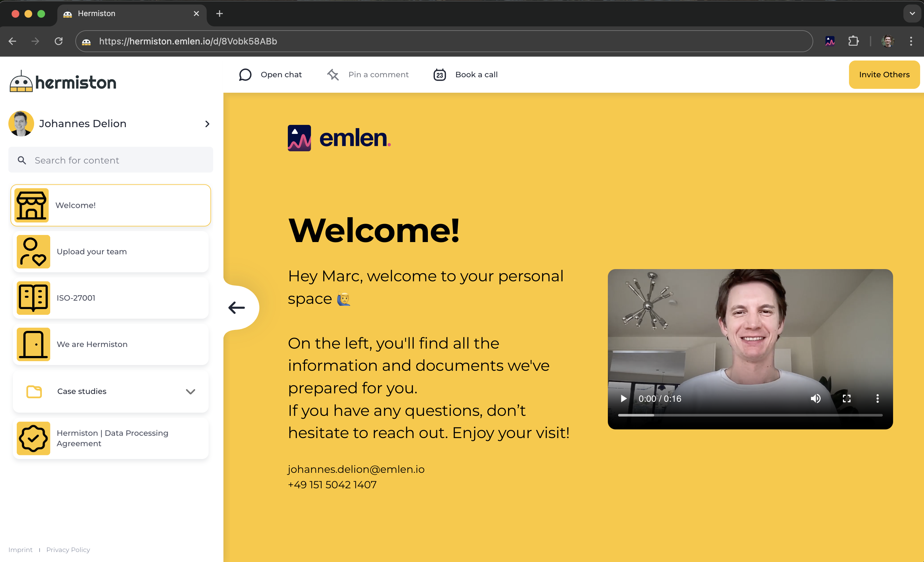Mute the video volume
This screenshot has height=562, width=924.
(816, 398)
